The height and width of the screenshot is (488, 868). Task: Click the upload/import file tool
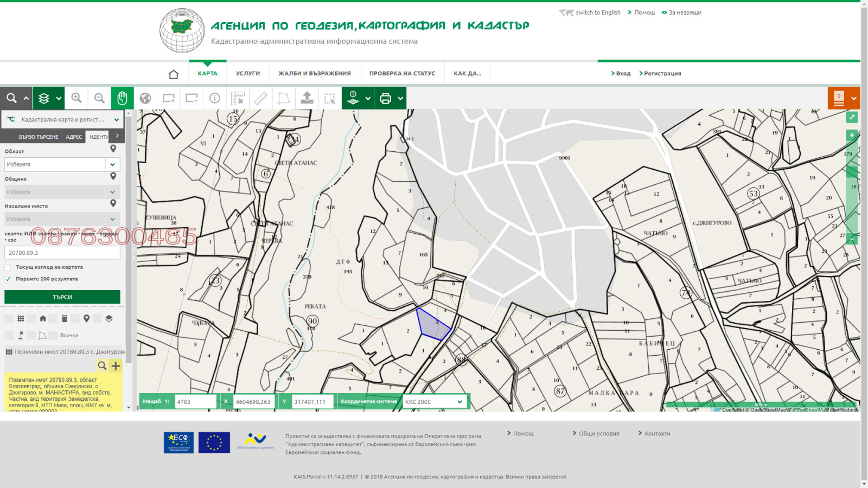[x=307, y=98]
